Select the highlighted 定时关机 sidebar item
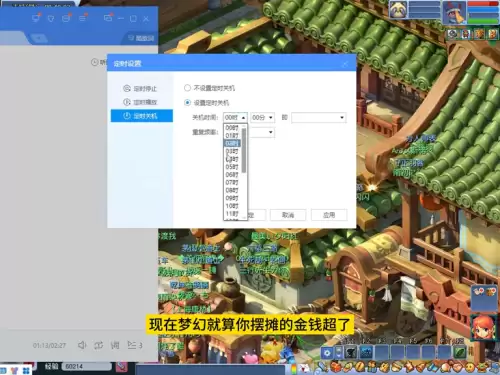Screen dimensions: 500x375 [142, 116]
